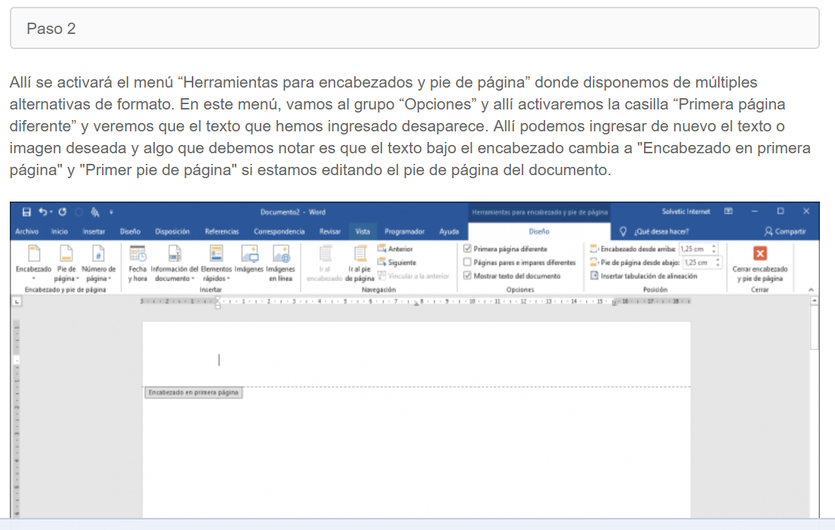Expand the Encabezado dropdown

point(34,261)
